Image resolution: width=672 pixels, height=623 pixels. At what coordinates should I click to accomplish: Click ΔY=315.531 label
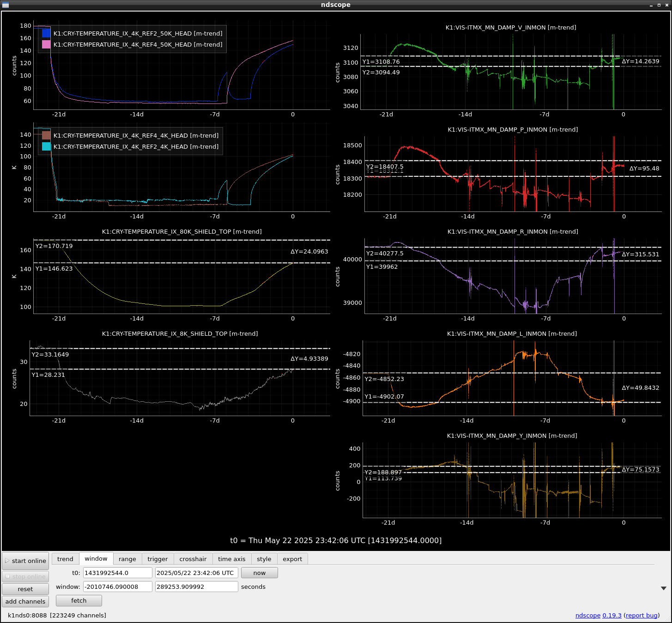[x=640, y=254]
